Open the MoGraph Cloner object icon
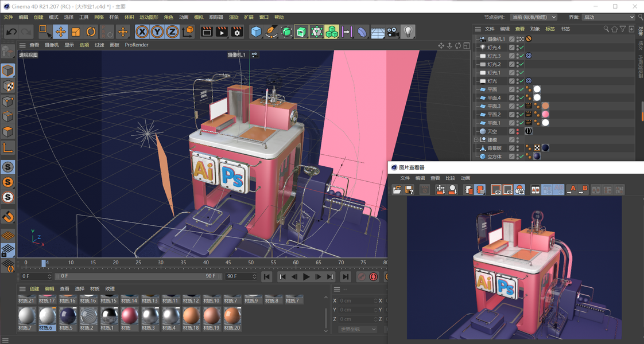This screenshot has height=344, width=644. point(332,32)
